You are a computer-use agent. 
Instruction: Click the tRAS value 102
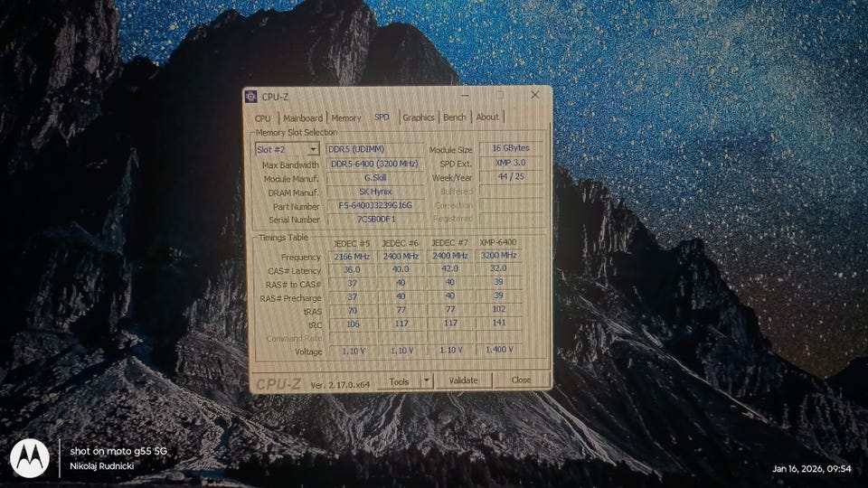point(498,309)
